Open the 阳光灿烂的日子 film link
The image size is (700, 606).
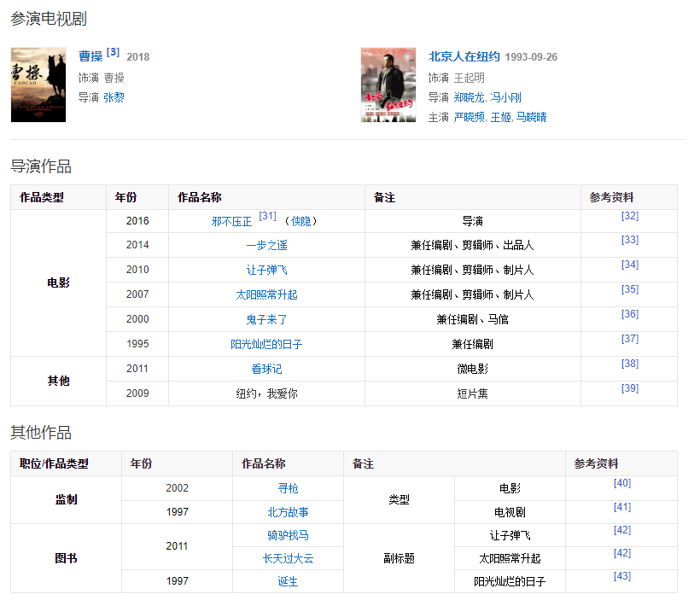(x=266, y=344)
